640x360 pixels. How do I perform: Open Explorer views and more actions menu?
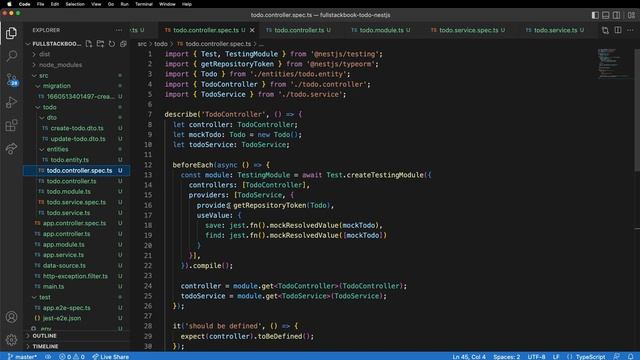118,30
